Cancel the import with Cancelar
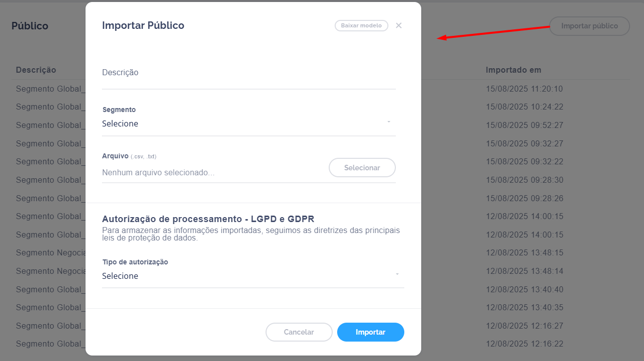Viewport: 644px width, 361px height. 299,332
